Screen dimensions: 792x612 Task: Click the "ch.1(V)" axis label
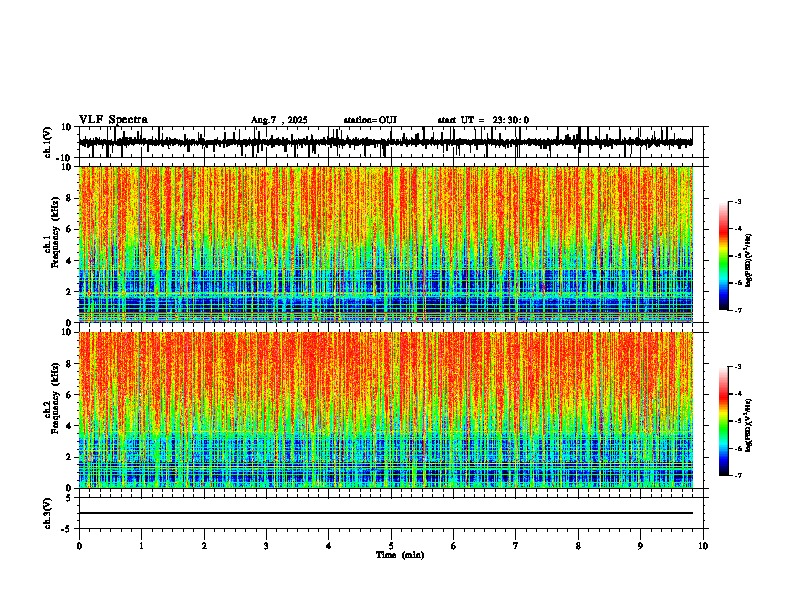[48, 142]
